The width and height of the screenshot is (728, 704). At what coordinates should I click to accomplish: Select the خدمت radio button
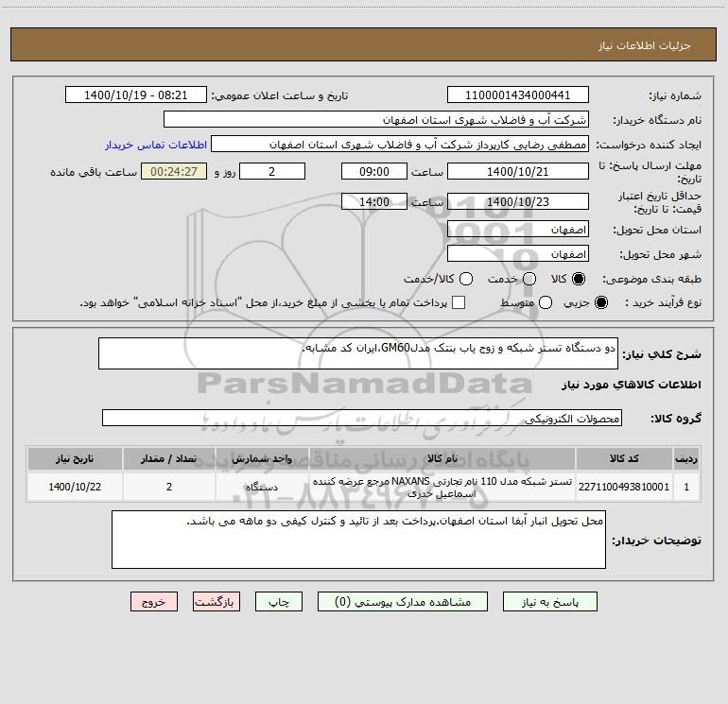(529, 279)
